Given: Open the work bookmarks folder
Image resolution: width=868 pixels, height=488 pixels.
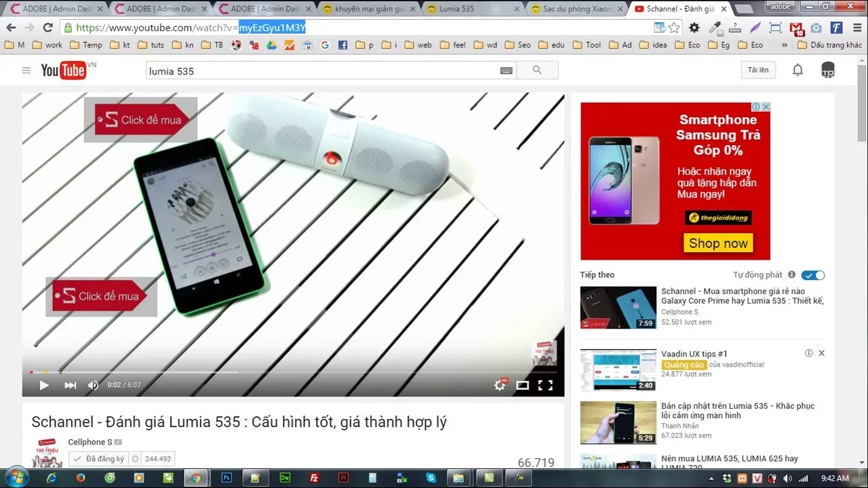Looking at the screenshot, I should pyautogui.click(x=47, y=45).
